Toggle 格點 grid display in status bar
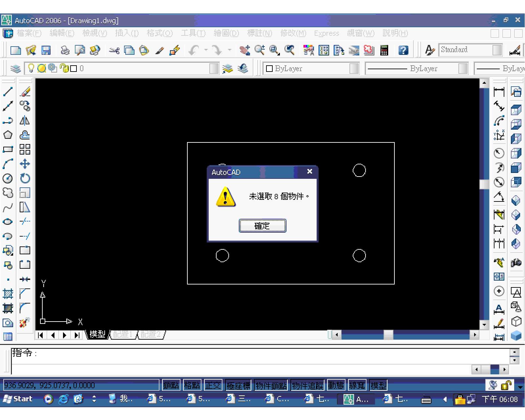This screenshot has width=525, height=420. 192,385
